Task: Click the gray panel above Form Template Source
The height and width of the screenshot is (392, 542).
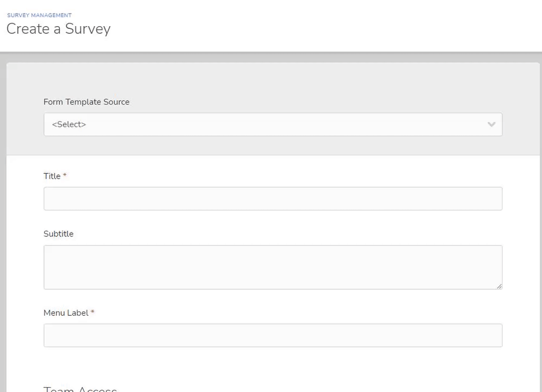Action: [273, 79]
